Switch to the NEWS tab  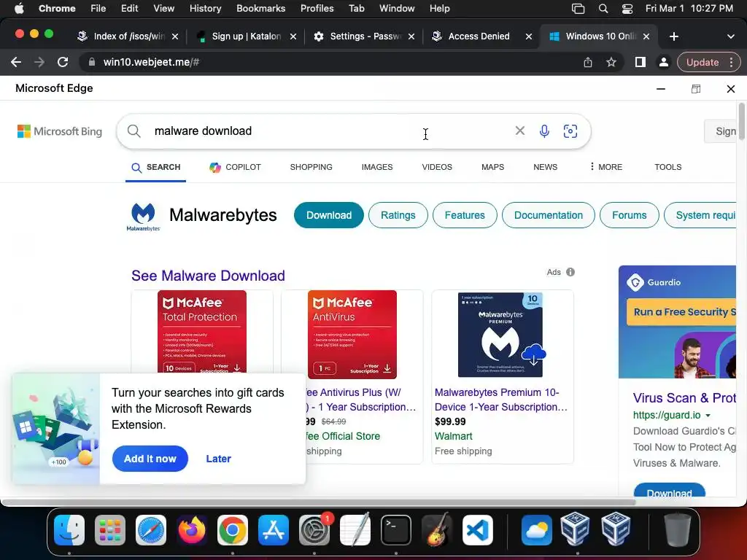[545, 167]
